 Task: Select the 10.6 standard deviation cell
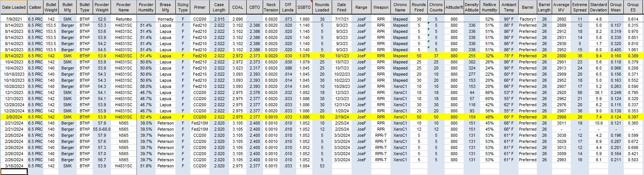point(599,123)
